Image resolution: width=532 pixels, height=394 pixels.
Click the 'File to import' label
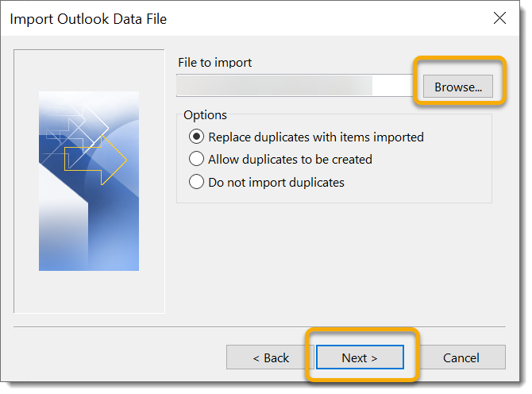coord(217,62)
